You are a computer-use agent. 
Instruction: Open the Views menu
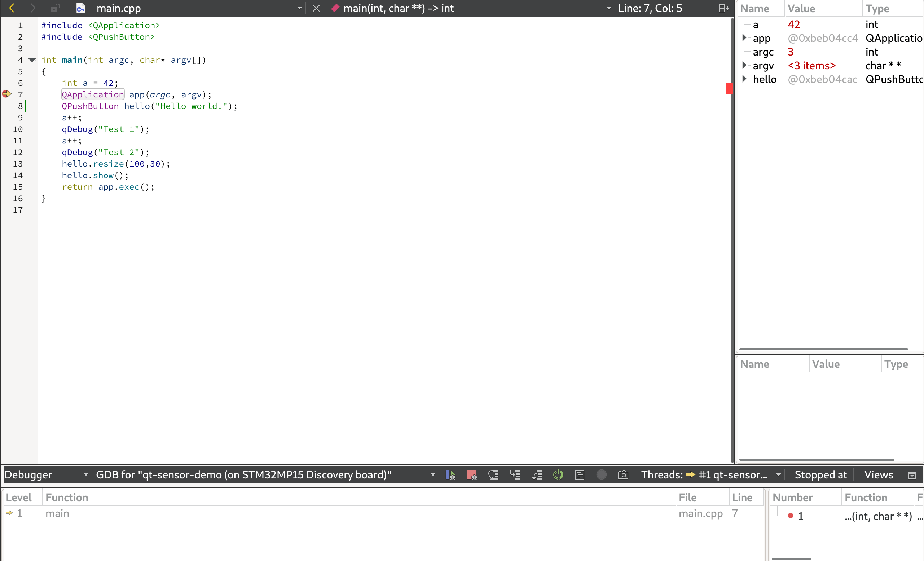[878, 475]
